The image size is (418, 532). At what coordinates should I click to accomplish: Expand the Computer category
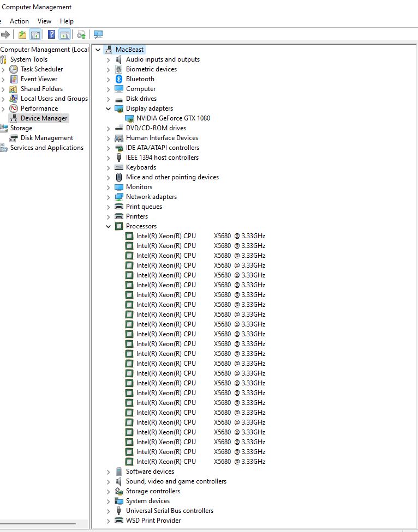tap(109, 89)
